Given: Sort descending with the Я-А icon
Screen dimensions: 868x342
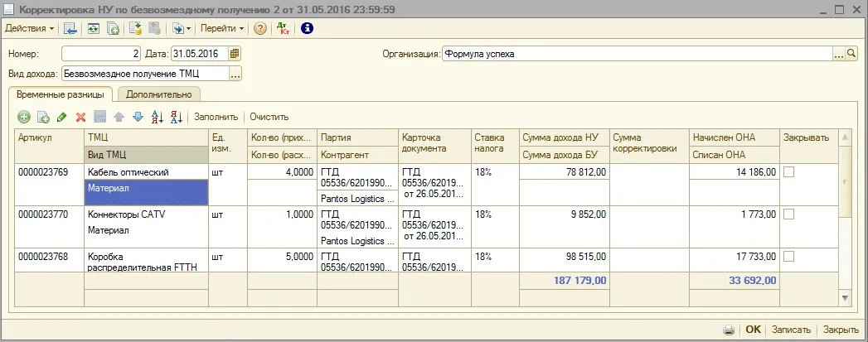Looking at the screenshot, I should tap(177, 117).
